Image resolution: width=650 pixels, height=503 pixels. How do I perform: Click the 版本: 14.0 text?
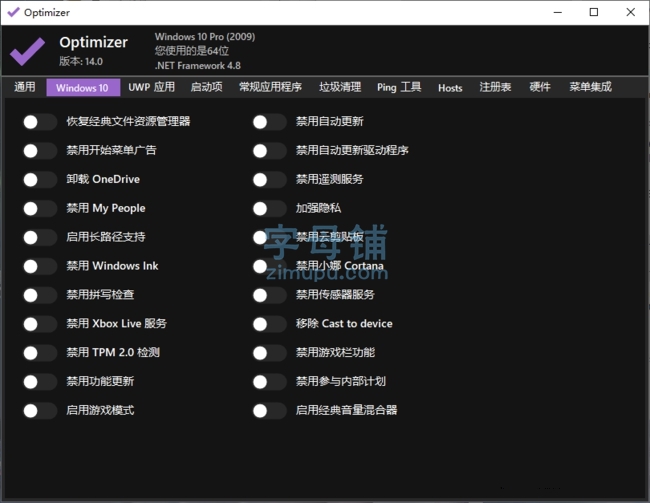click(x=81, y=61)
